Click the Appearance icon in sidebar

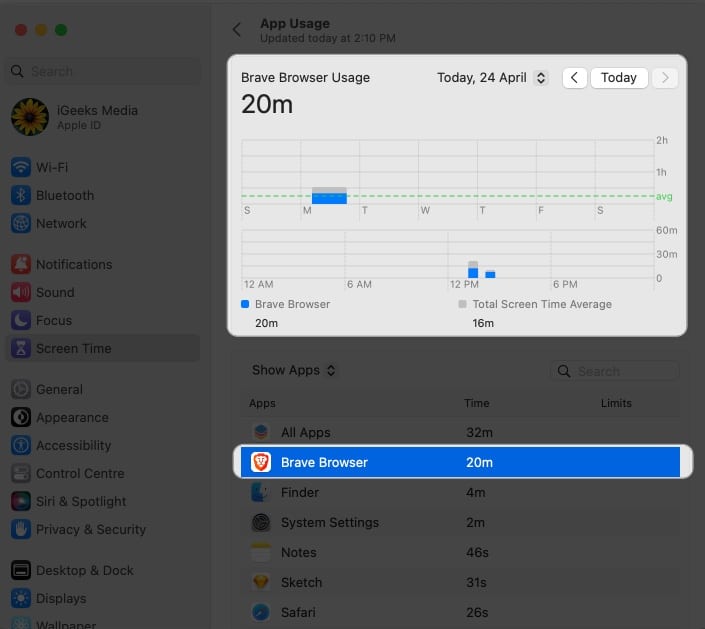[21, 417]
